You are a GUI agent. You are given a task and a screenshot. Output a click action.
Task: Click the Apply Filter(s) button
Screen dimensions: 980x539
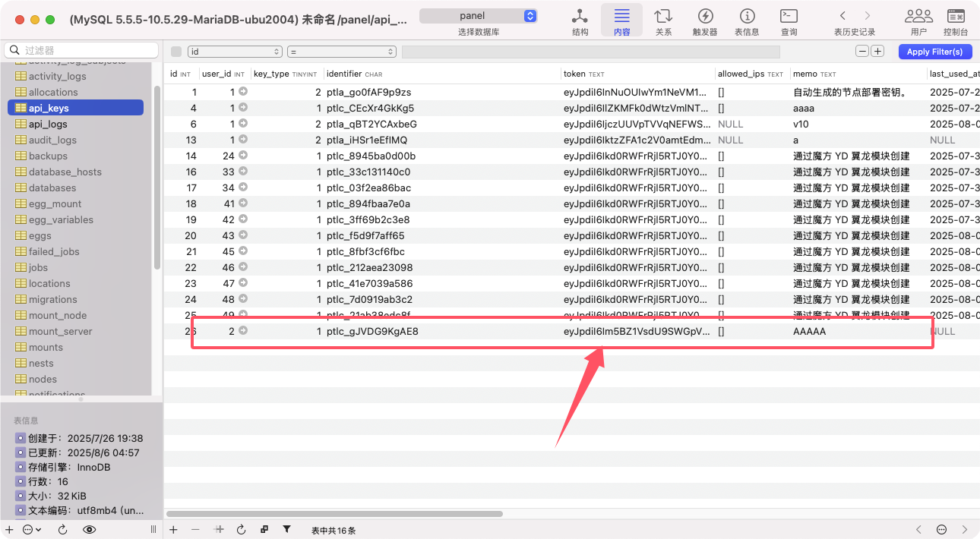click(934, 52)
